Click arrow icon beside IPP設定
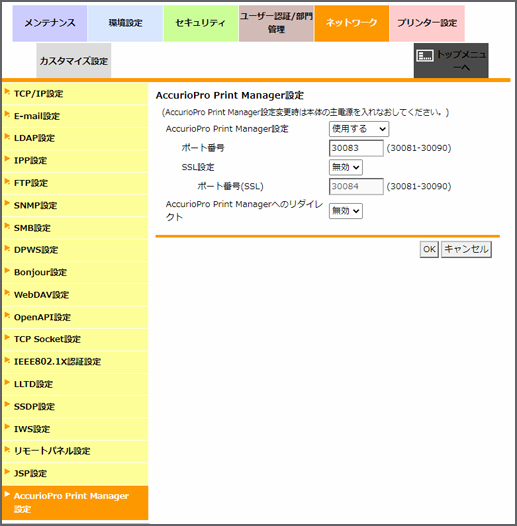 (x=7, y=158)
